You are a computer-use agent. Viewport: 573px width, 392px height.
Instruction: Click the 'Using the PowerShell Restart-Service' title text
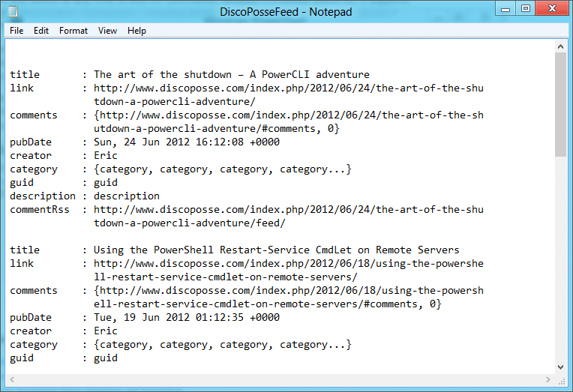[x=276, y=250]
